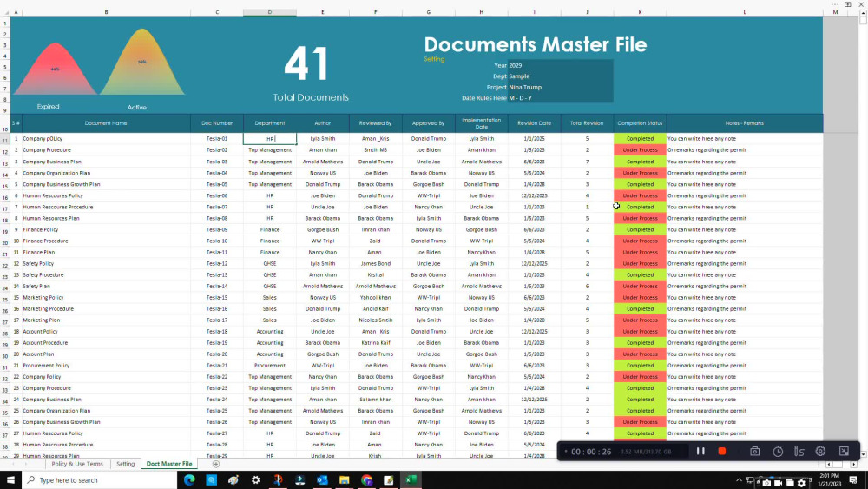Show hidden system tray icons
Image resolution: width=868 pixels, height=489 pixels.
pos(739,480)
